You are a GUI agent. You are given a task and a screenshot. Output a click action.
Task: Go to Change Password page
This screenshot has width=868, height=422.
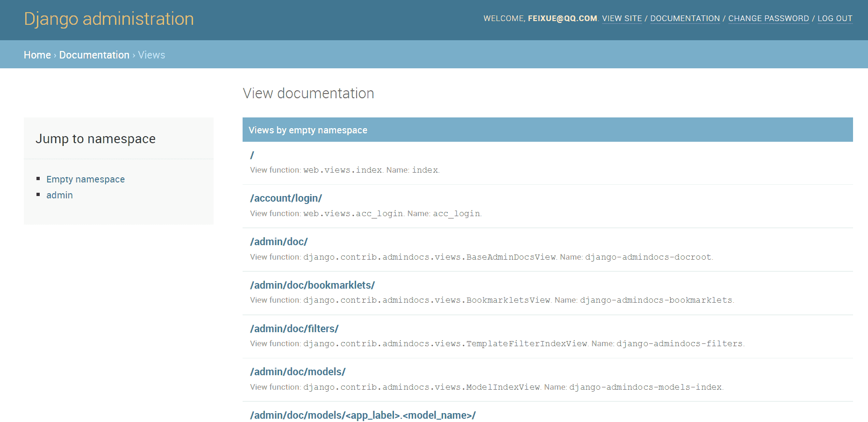coord(768,18)
